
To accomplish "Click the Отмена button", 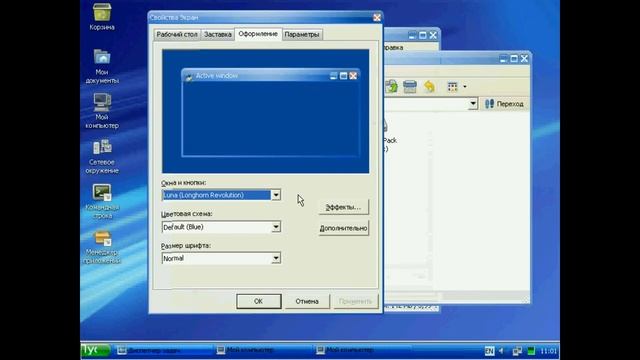I will click(x=307, y=301).
